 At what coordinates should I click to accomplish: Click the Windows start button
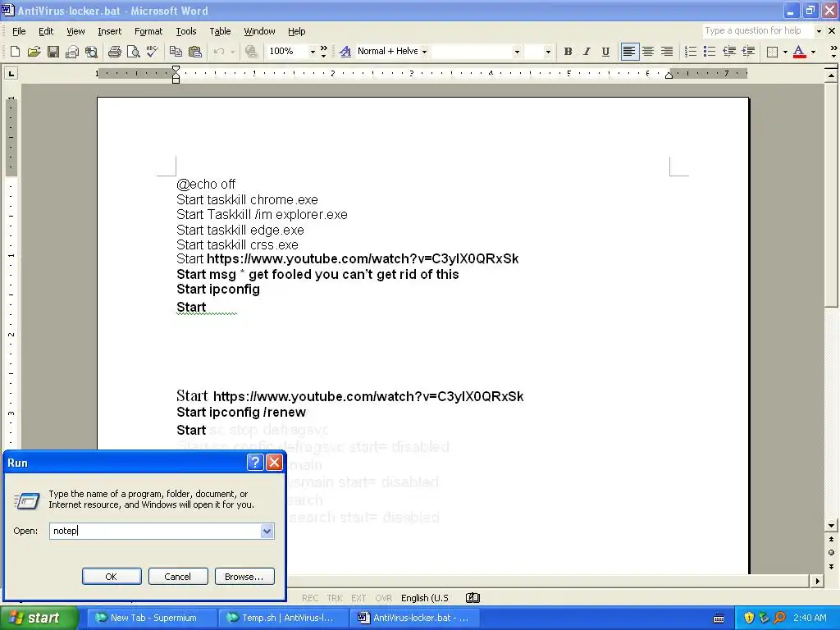tap(39, 618)
